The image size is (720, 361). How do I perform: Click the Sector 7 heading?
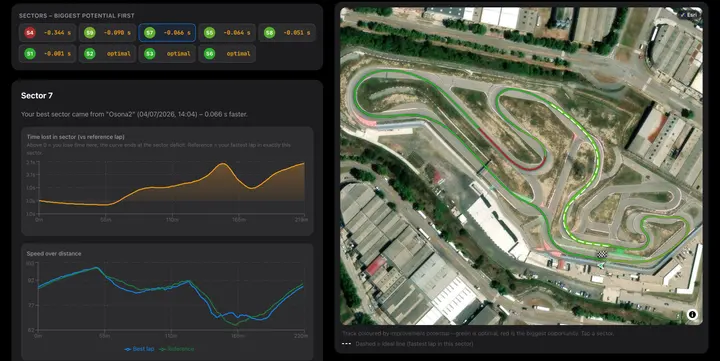[x=37, y=96]
